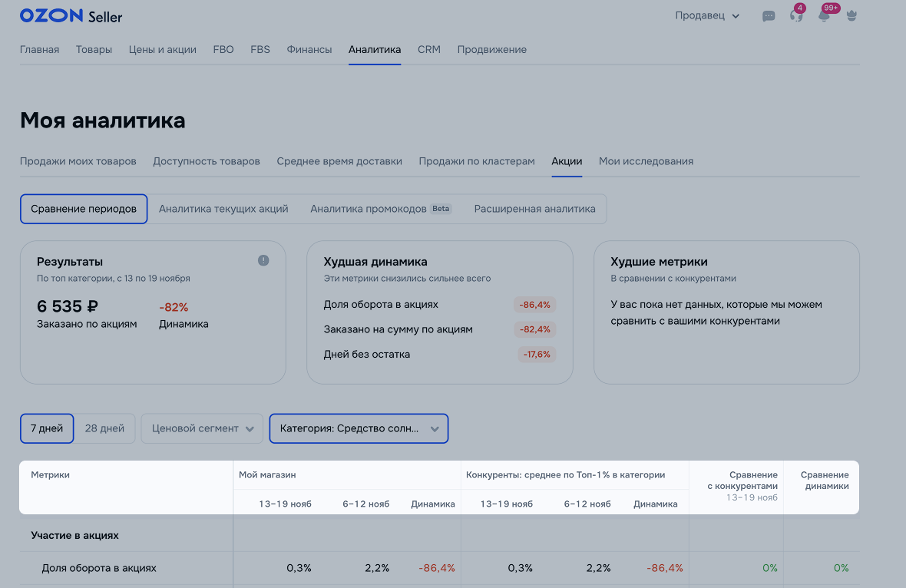The image size is (906, 588).
Task: Switch to the 28 дней period
Action: 104,428
